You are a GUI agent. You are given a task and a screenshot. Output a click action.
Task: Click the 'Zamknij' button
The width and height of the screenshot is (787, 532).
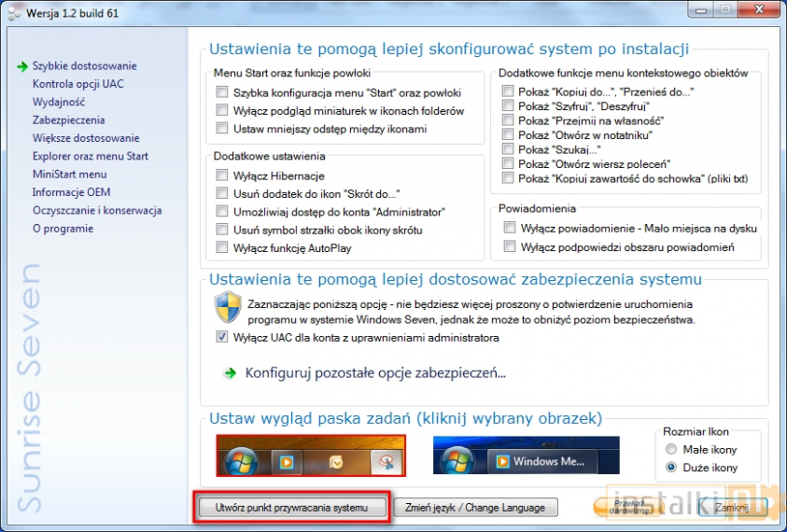pos(732,508)
